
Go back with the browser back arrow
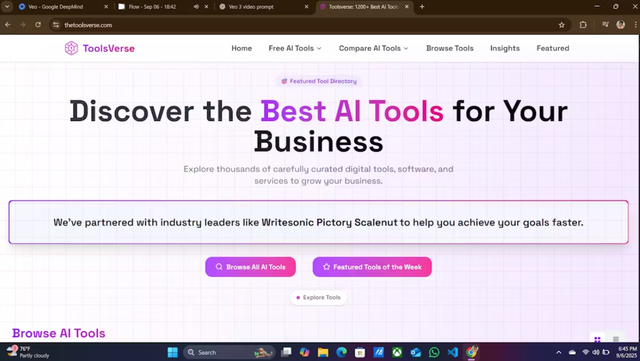tap(8, 25)
